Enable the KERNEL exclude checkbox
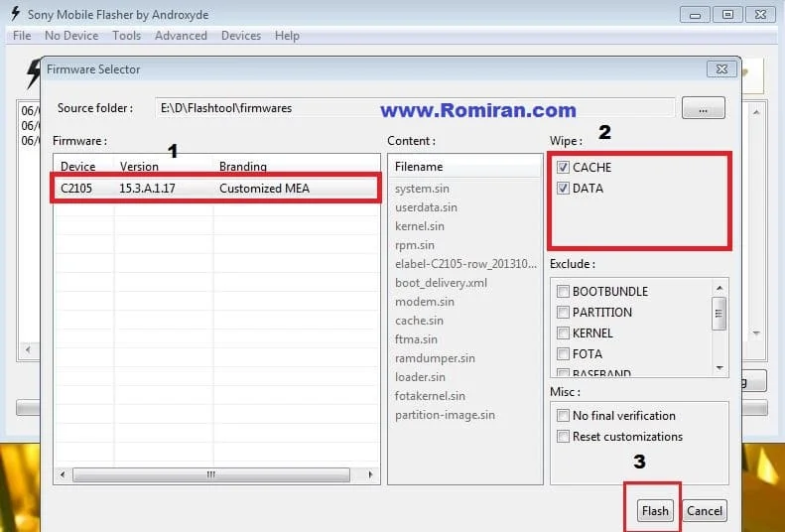Viewport: 785px width, 532px height. [564, 333]
